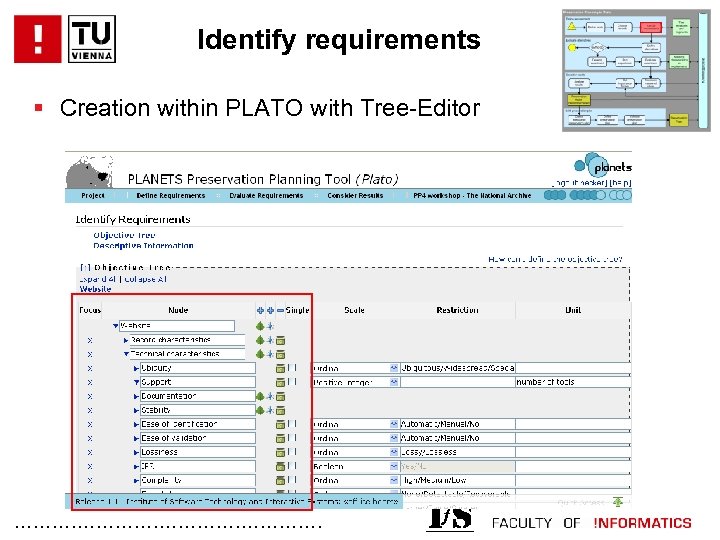Click the remove box icon in Ease of identification row

281,425
